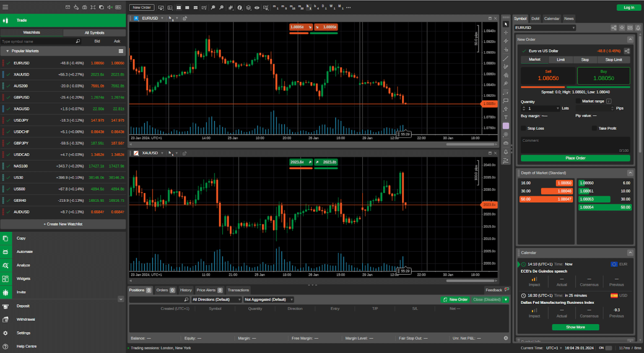Click Create New Watchlist
The width and height of the screenshot is (644, 353).
[63, 224]
